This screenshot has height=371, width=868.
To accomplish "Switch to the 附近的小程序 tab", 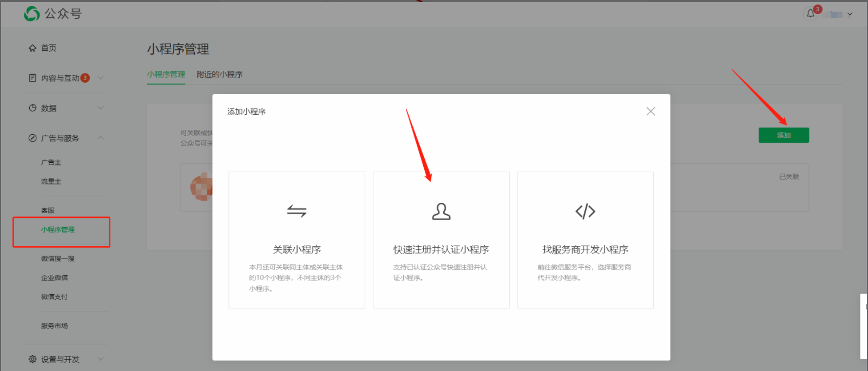I will point(219,75).
